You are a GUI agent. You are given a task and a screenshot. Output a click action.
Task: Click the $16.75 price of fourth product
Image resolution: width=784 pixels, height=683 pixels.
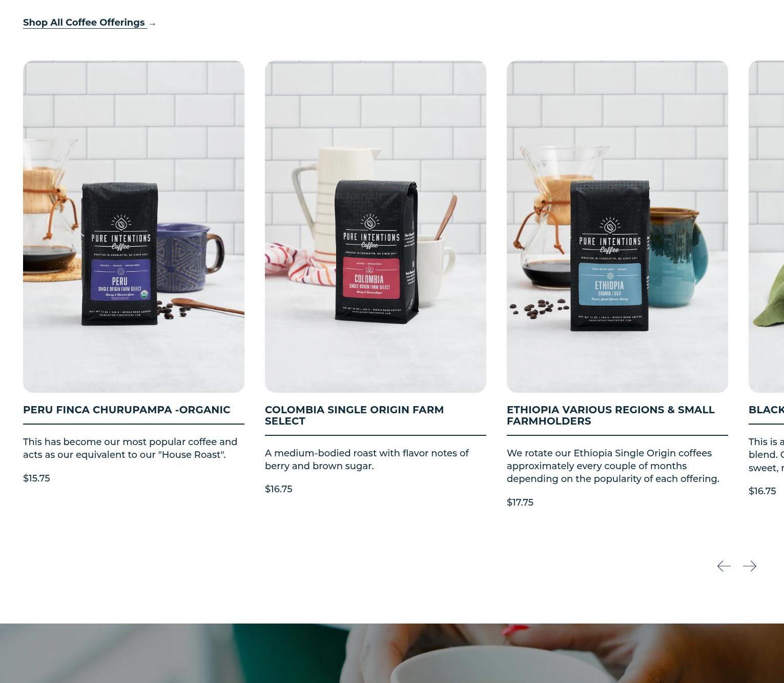pyautogui.click(x=762, y=491)
